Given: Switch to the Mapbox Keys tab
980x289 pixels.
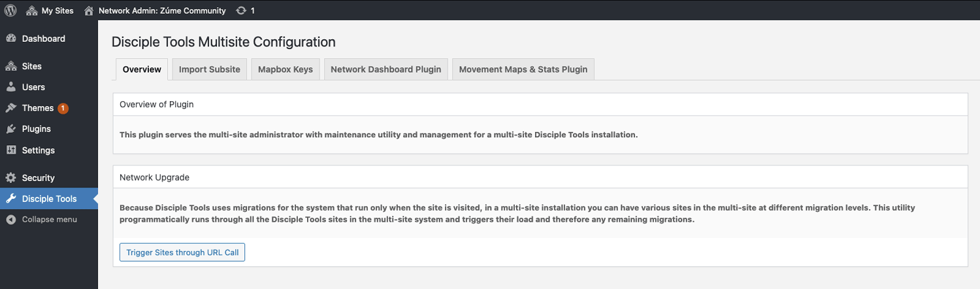Looking at the screenshot, I should coord(286,69).
